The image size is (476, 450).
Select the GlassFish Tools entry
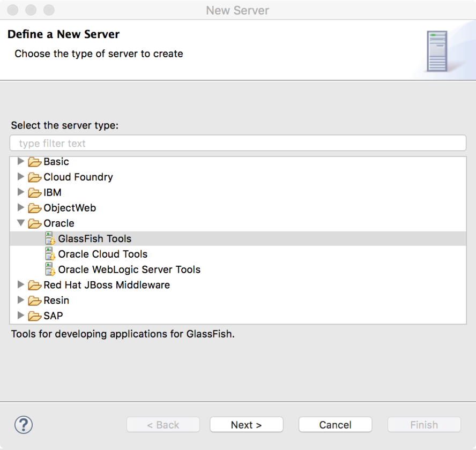click(95, 238)
